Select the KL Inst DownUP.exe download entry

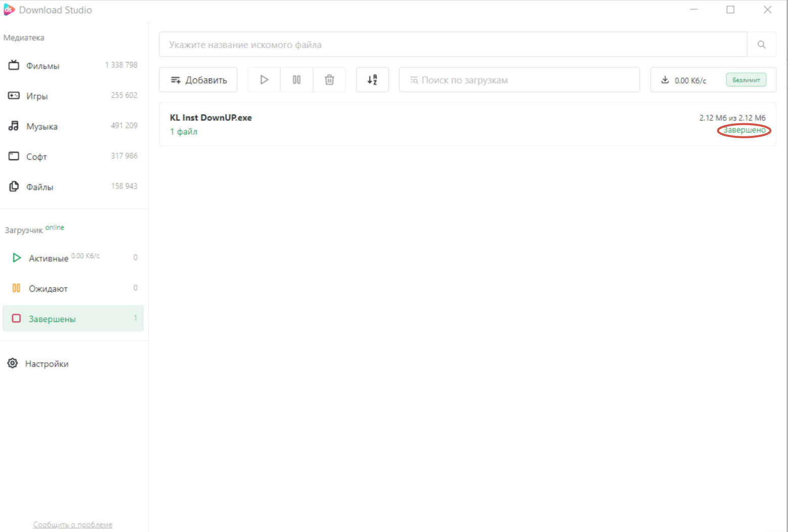click(467, 124)
